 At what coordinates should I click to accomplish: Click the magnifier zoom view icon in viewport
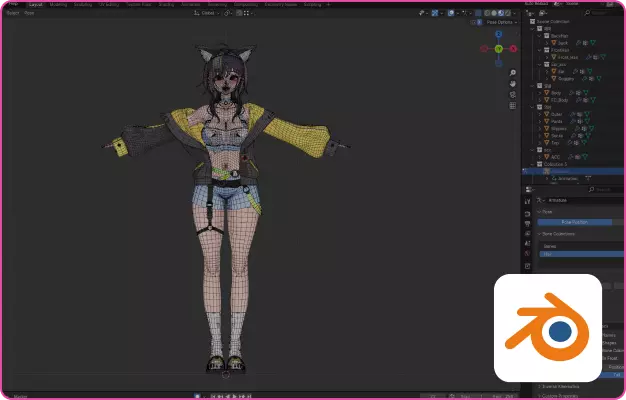[x=513, y=73]
